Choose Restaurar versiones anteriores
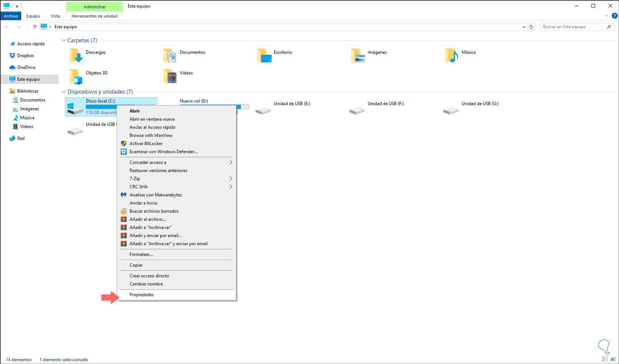619x364 pixels. pyautogui.click(x=177, y=171)
